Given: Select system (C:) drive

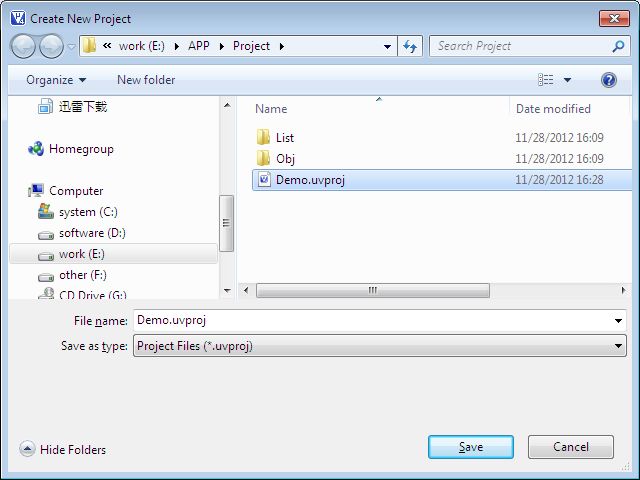Looking at the screenshot, I should click(88, 212).
